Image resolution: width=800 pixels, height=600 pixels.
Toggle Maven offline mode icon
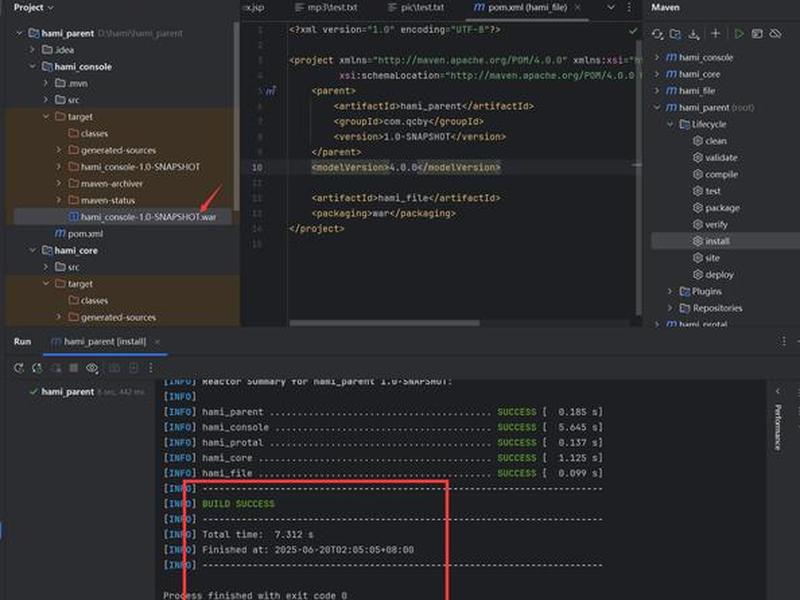point(776,34)
